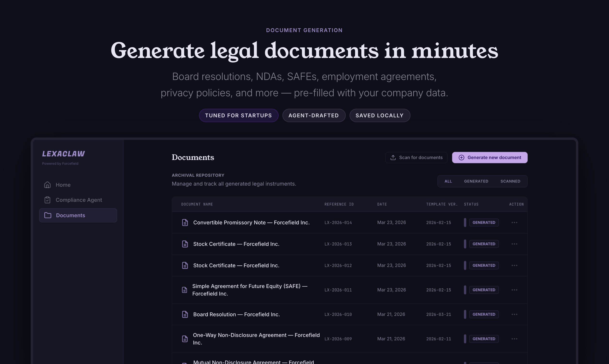Click the GENERATED status pill on Stock Certificate
The width and height of the screenshot is (609, 364).
click(x=484, y=244)
